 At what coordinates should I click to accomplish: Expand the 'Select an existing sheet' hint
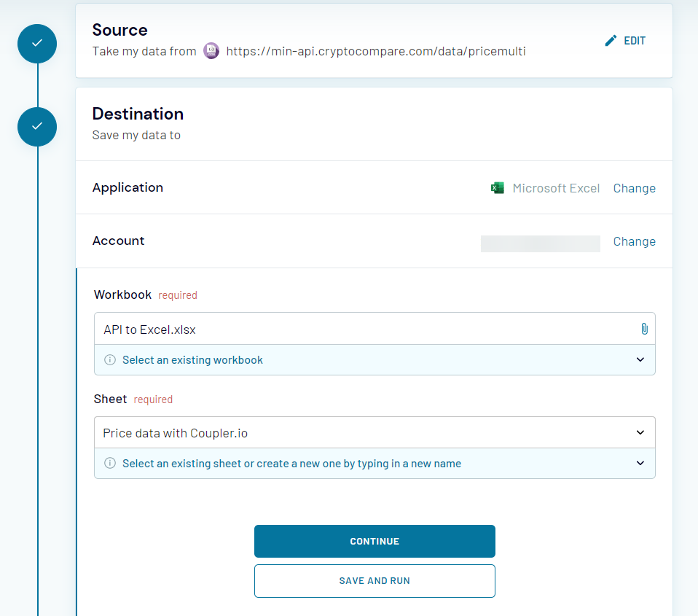pos(640,464)
